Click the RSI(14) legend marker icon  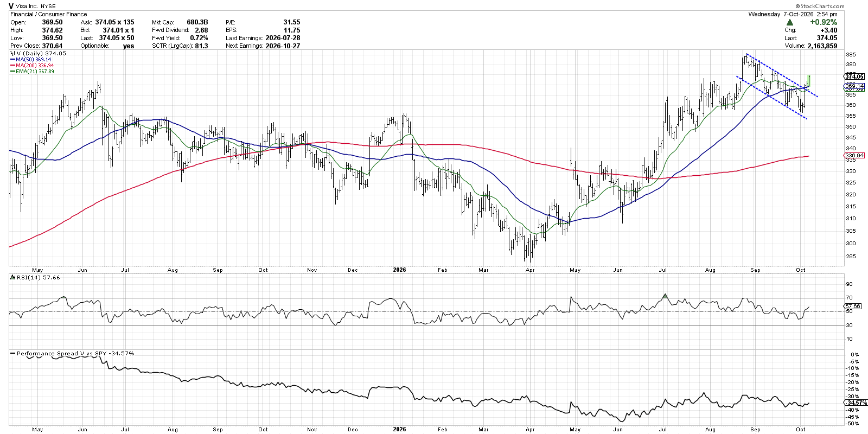(x=14, y=277)
